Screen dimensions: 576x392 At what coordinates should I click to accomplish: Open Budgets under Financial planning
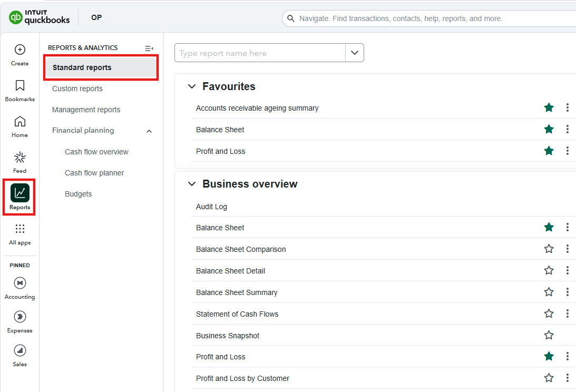pyautogui.click(x=78, y=194)
